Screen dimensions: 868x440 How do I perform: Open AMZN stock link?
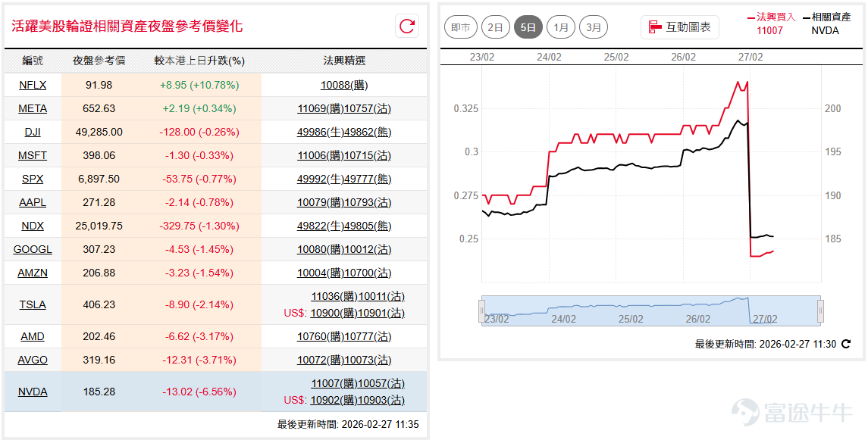click(33, 273)
